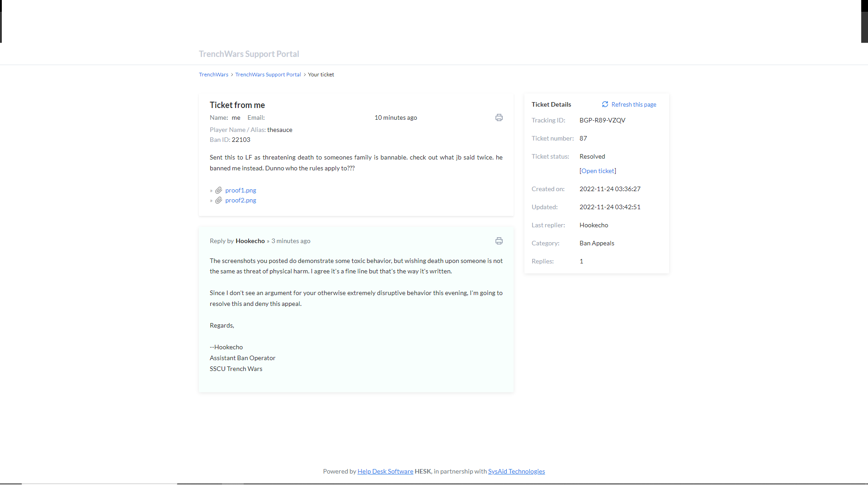Go to TrenchWars breadcrumb link
The image size is (868, 488).
point(213,75)
